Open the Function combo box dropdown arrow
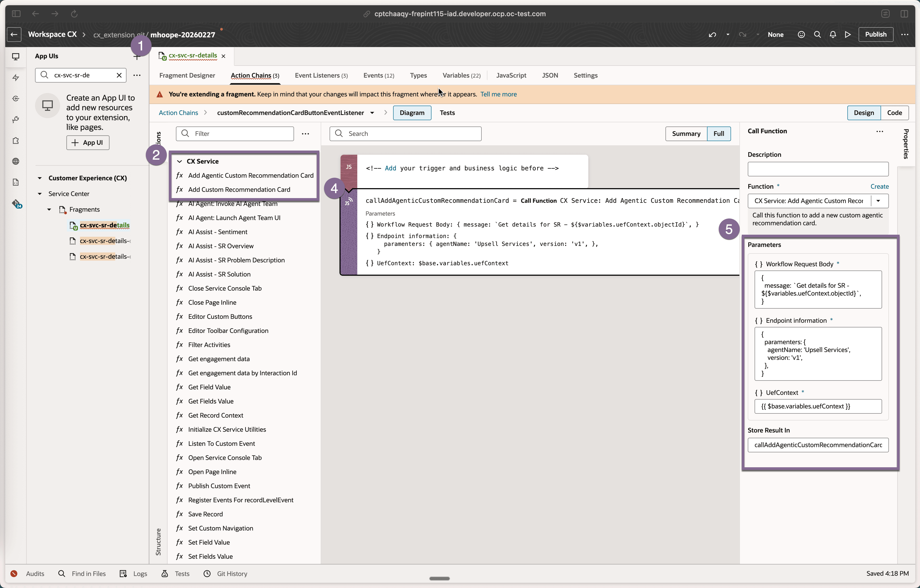The image size is (920, 588). 878,201
